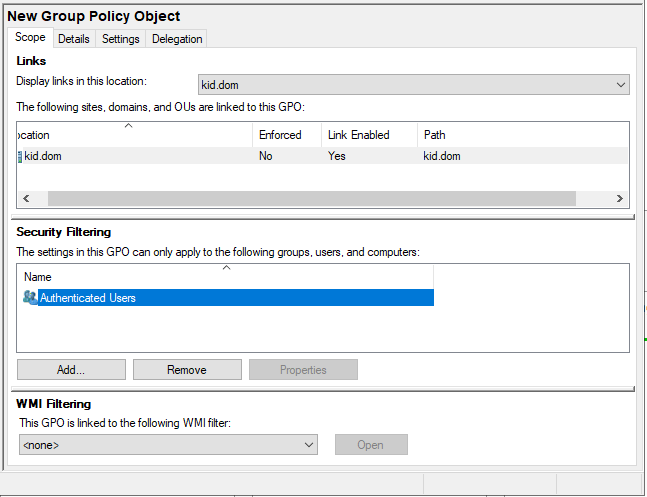
Task: Click the Path column header
Action: pos(435,135)
